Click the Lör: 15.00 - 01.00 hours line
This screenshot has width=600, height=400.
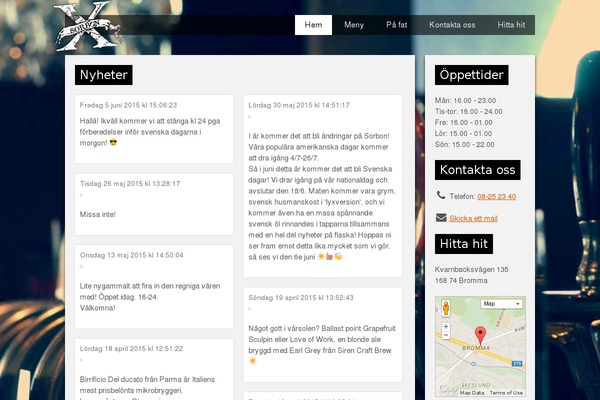pos(463,134)
